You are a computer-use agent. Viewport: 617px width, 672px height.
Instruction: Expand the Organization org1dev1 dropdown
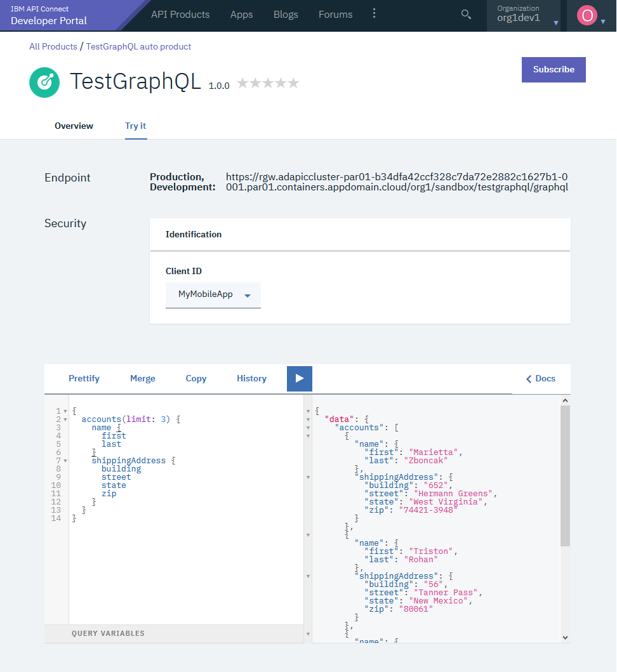524,15
